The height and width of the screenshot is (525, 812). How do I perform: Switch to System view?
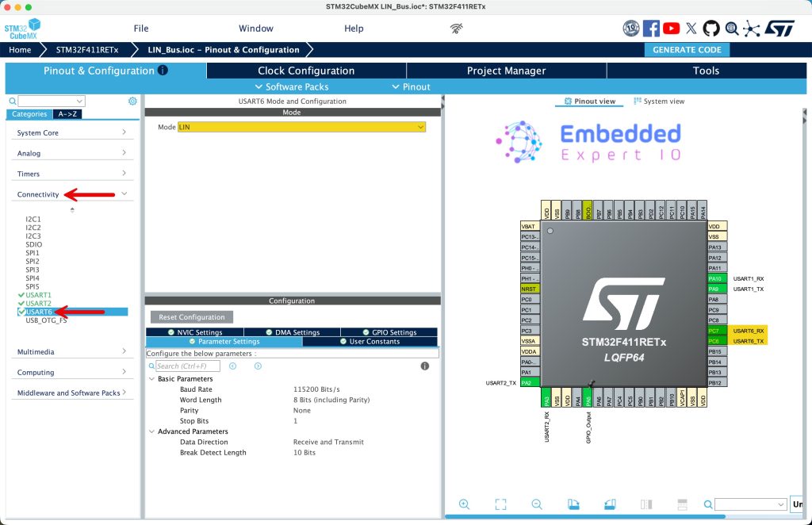(x=659, y=102)
